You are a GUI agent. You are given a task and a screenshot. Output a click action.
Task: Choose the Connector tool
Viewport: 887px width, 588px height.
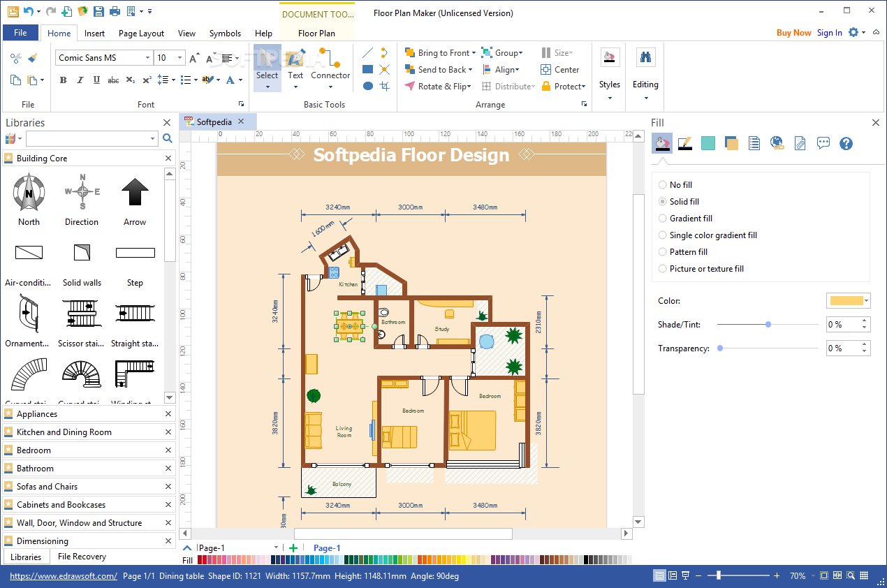coord(330,68)
